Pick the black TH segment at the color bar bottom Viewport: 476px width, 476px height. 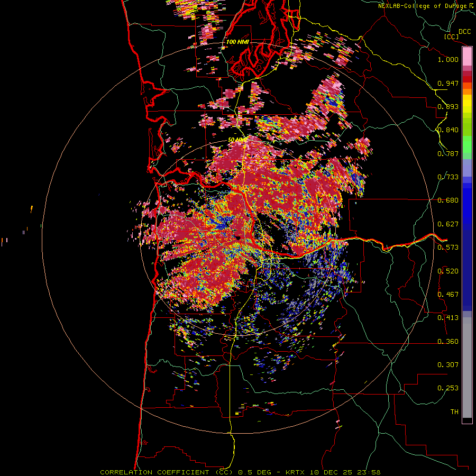467,420
